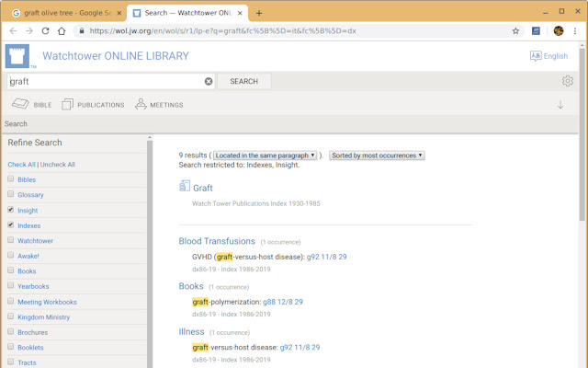Check the Watchtower checkbox
The image size is (588, 368).
(x=10, y=239)
